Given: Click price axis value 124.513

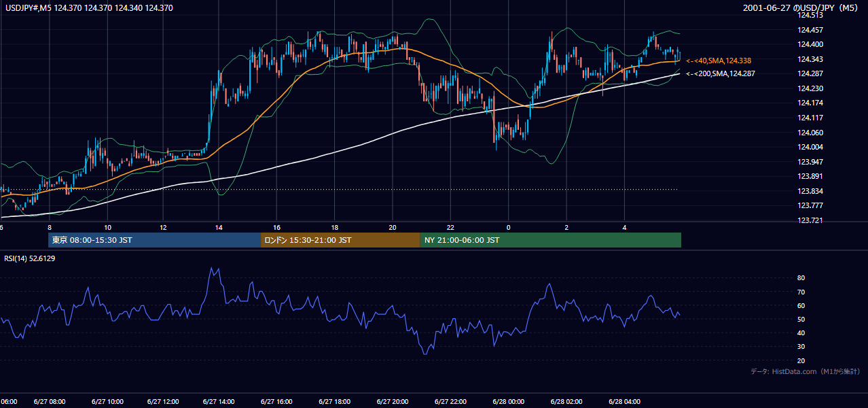Looking at the screenshot, I should click(810, 15).
